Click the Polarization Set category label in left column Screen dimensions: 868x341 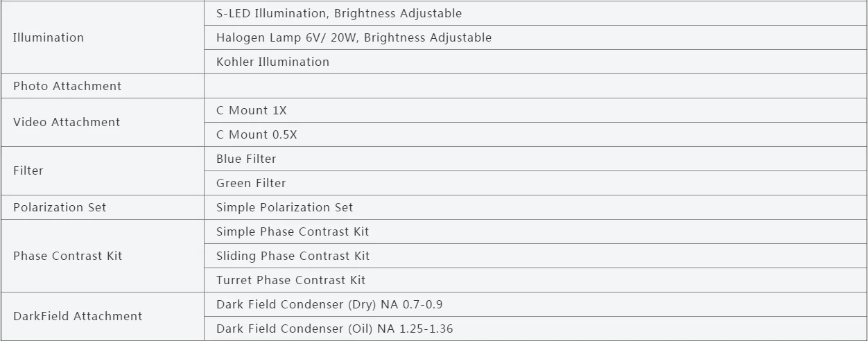[x=60, y=207]
